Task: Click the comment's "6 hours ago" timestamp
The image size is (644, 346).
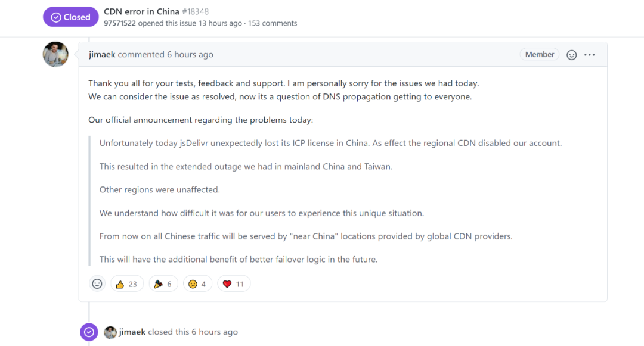Action: coord(190,54)
